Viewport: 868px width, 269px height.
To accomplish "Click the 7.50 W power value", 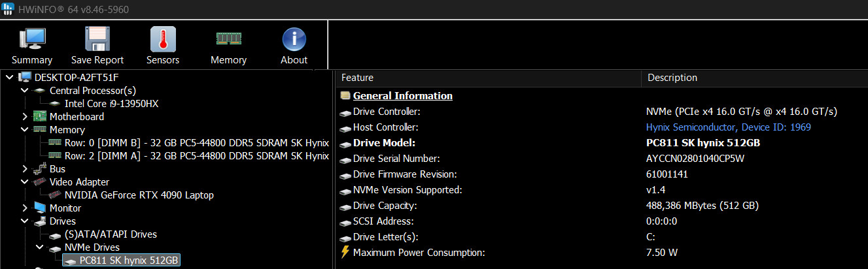I will click(x=662, y=253).
